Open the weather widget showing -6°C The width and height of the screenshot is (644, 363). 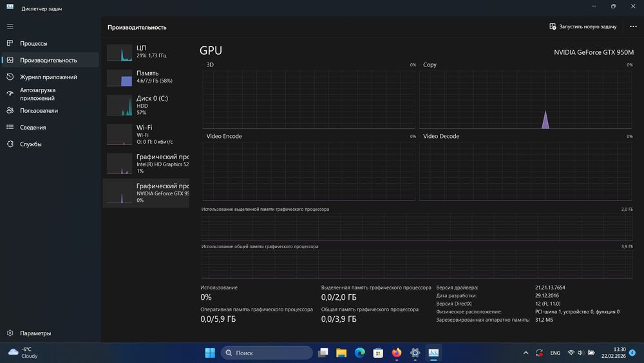tap(24, 353)
